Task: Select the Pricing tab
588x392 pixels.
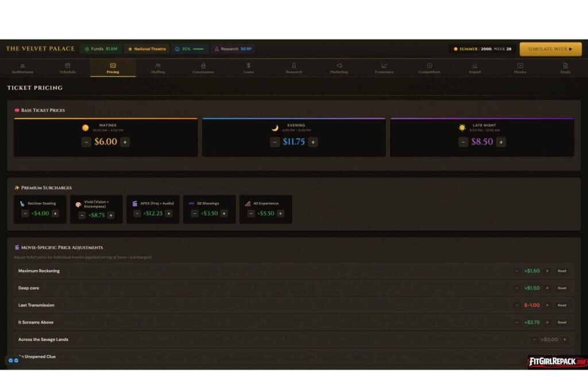Action: pyautogui.click(x=113, y=68)
